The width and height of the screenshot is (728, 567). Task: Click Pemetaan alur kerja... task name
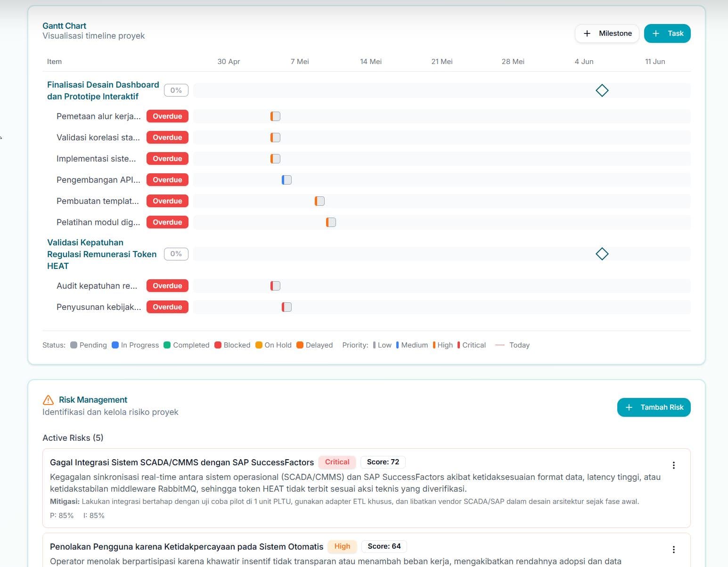pyautogui.click(x=98, y=116)
